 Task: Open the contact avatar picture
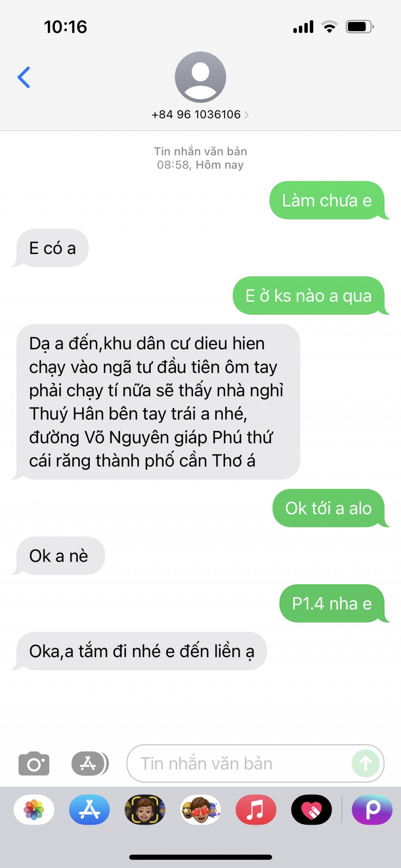(x=200, y=77)
